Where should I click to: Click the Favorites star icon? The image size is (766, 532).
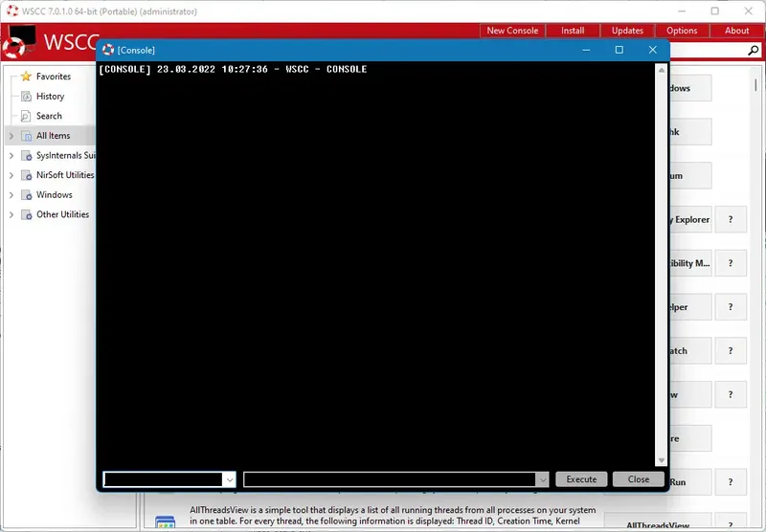(x=26, y=77)
